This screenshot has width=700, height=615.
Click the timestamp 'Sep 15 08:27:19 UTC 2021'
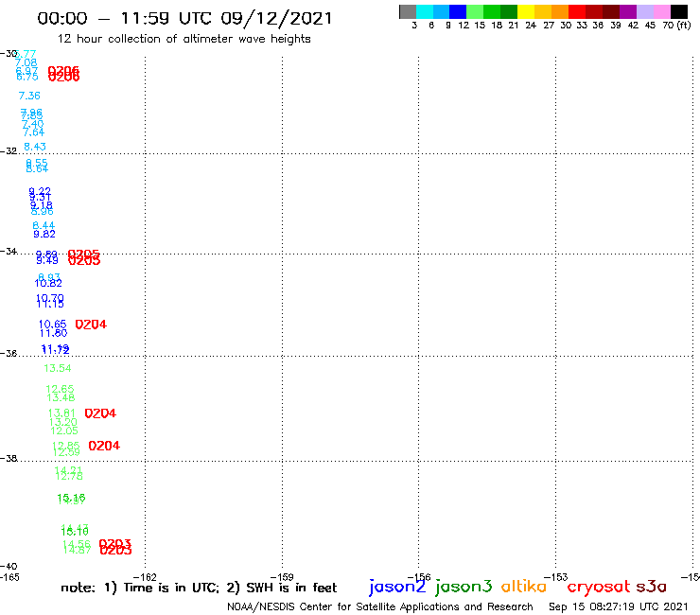click(619, 606)
